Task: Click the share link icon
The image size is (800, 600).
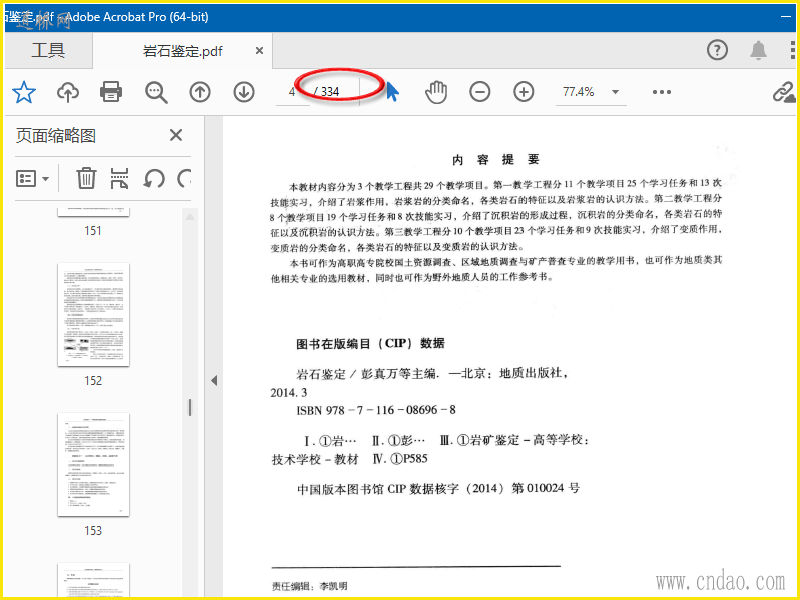Action: coord(784,92)
